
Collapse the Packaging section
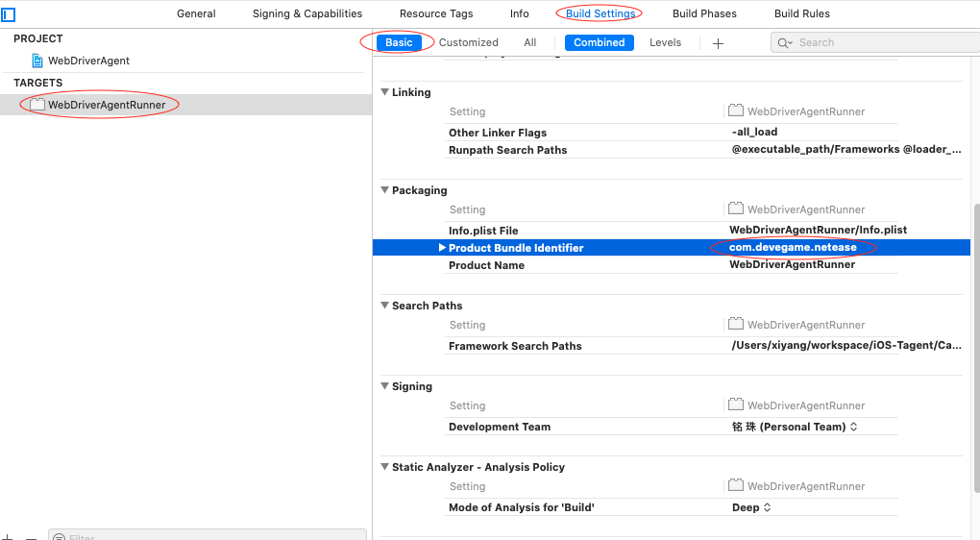384,190
